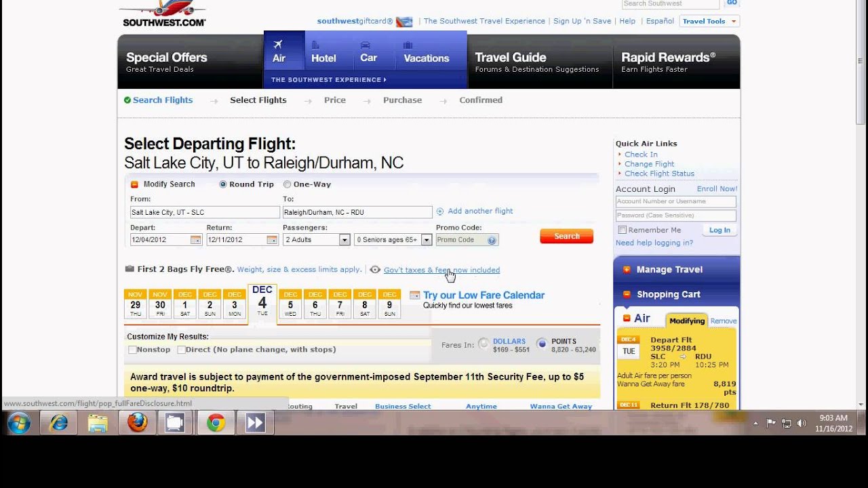Viewport: 868px width, 488px height.
Task: Launch Internet Explorer from the taskbar
Action: [x=59, y=424]
